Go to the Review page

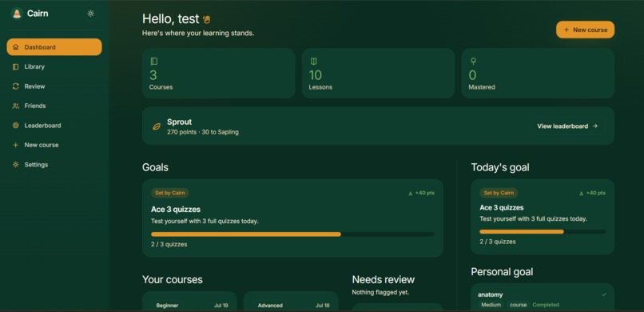coord(54,86)
